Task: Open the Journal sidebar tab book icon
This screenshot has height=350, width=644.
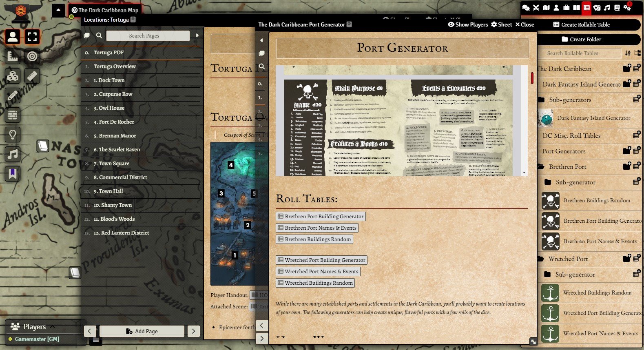Action: [576, 7]
